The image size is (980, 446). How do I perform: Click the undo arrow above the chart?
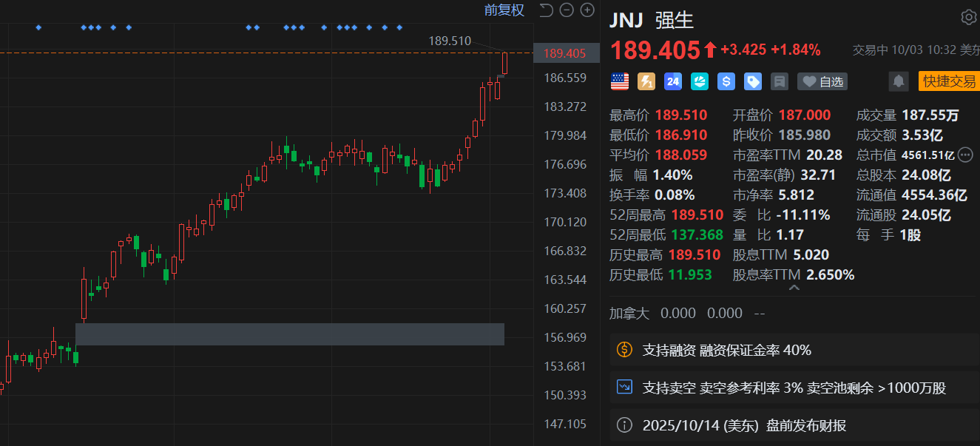coord(546,10)
